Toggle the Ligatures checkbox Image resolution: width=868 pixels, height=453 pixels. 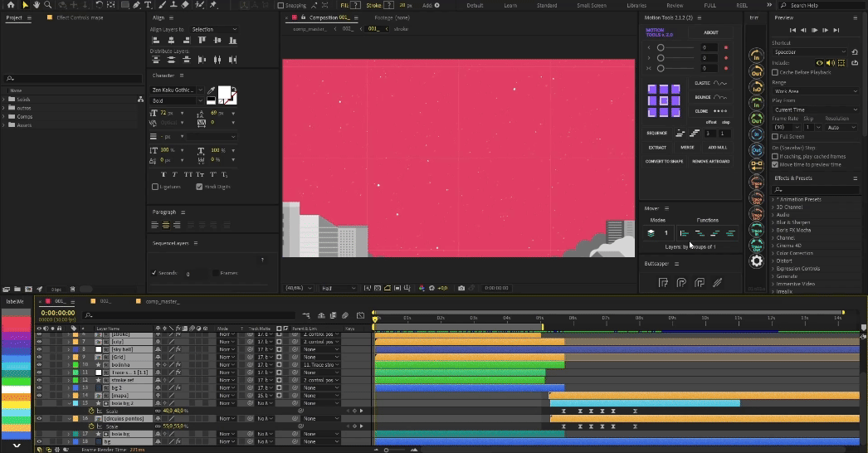point(155,187)
